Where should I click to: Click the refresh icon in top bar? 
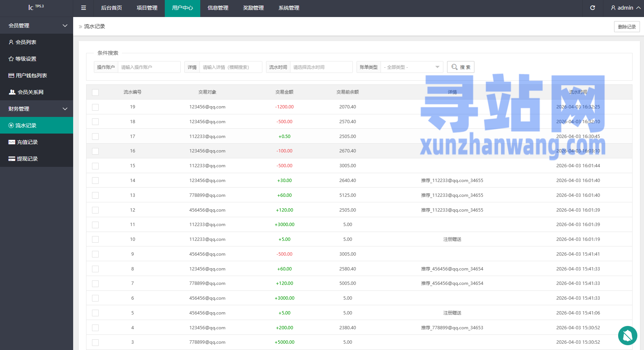click(x=593, y=8)
